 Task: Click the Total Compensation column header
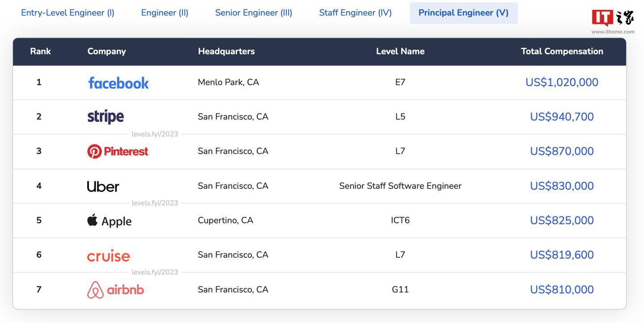tap(562, 51)
